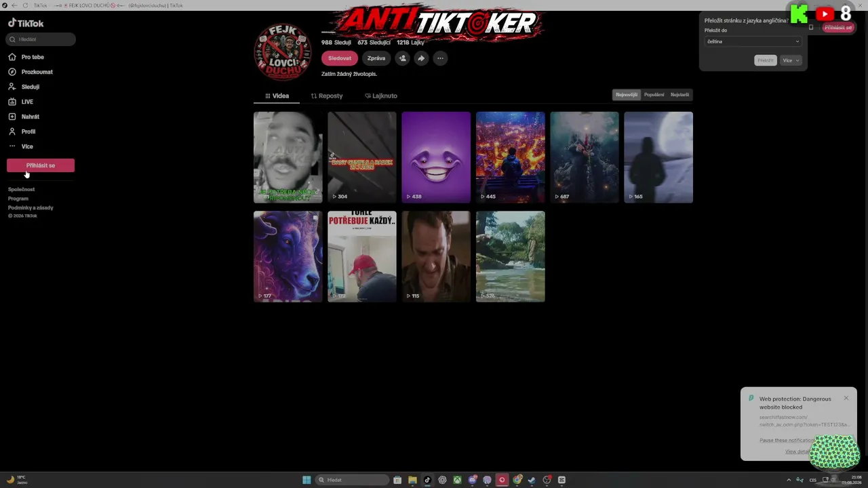Click the red Přihlásit se sidebar button
The width and height of the screenshot is (868, 488).
(x=41, y=165)
